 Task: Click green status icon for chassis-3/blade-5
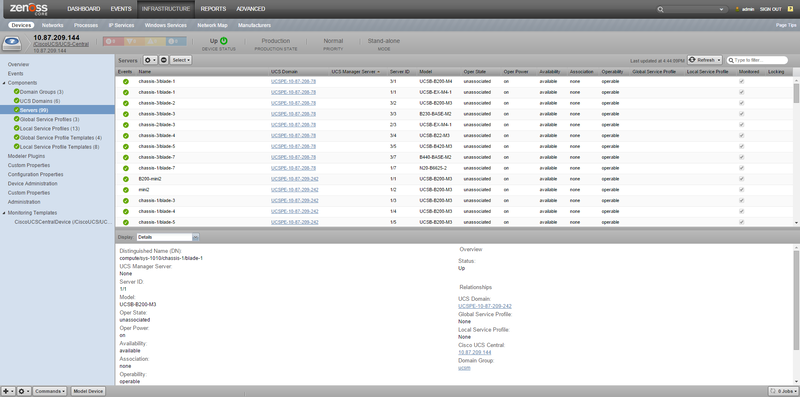pos(126,146)
